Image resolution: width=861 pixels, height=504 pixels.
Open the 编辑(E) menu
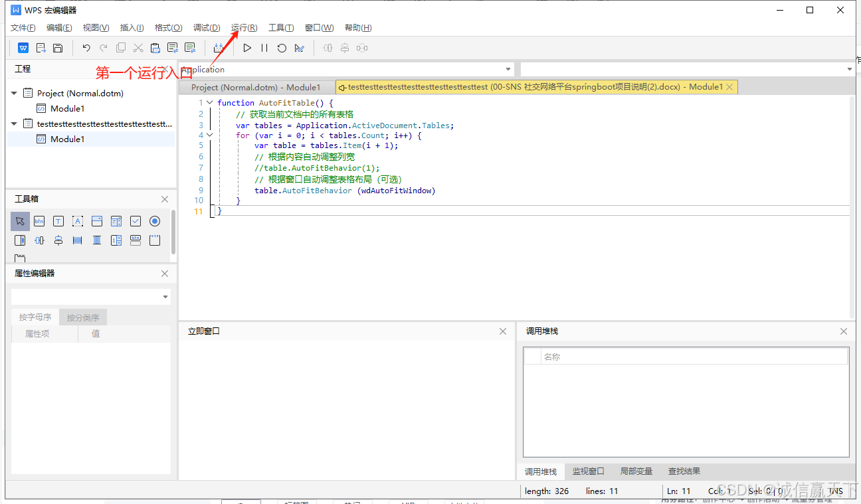click(59, 27)
